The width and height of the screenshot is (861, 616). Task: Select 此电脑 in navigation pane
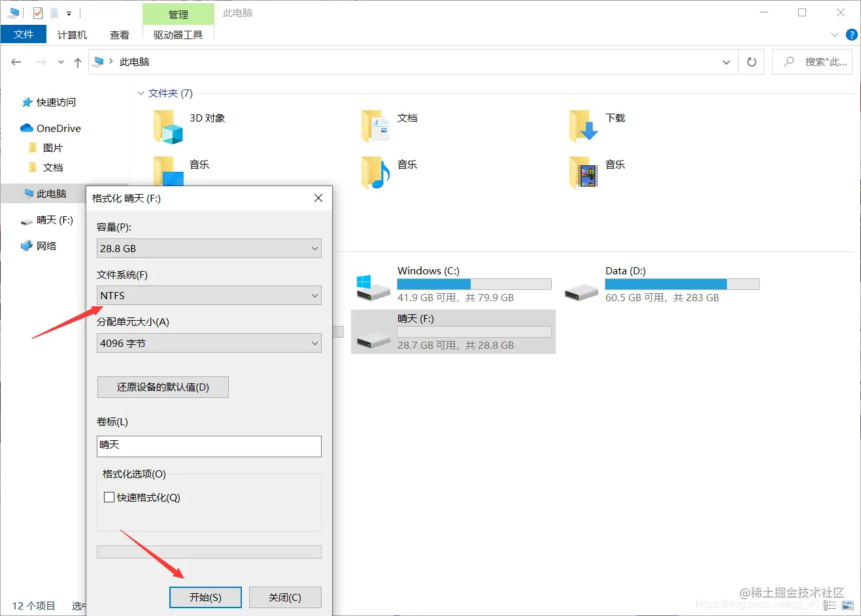coord(51,193)
